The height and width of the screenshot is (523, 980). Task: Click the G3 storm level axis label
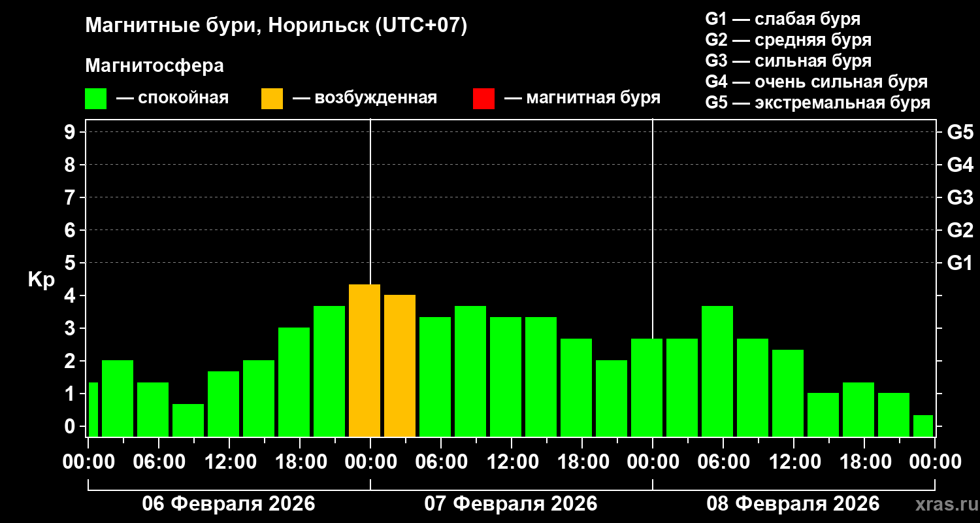click(x=960, y=197)
